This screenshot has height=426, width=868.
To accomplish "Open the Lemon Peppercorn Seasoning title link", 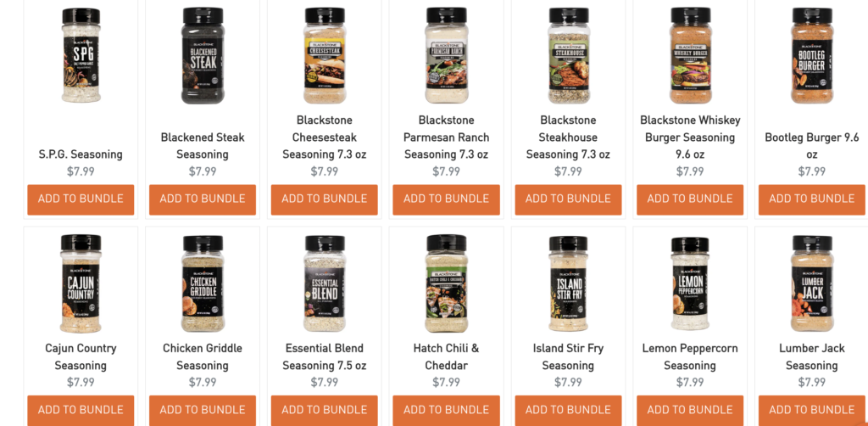I will click(x=690, y=356).
